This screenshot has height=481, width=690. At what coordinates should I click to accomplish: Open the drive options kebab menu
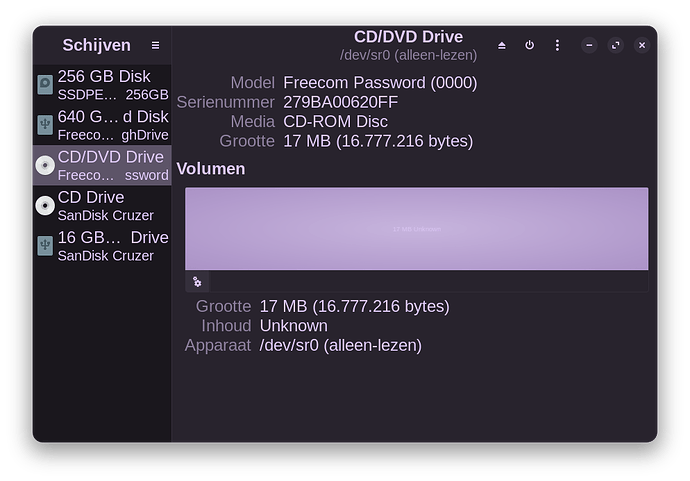click(x=557, y=45)
